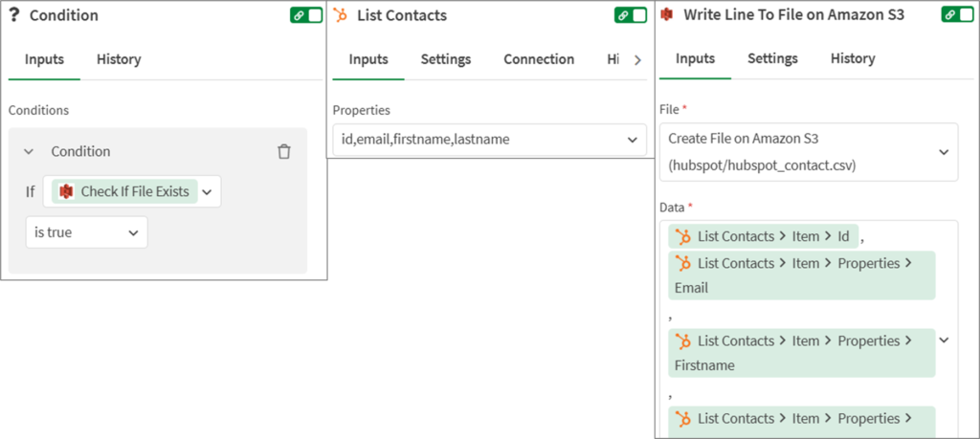Click the Amazon S3 icon in Write Line title

click(x=667, y=15)
